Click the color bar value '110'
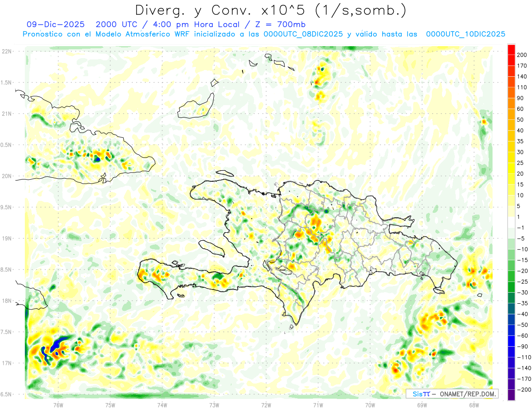The height and width of the screenshot is (411, 532). 523,87
